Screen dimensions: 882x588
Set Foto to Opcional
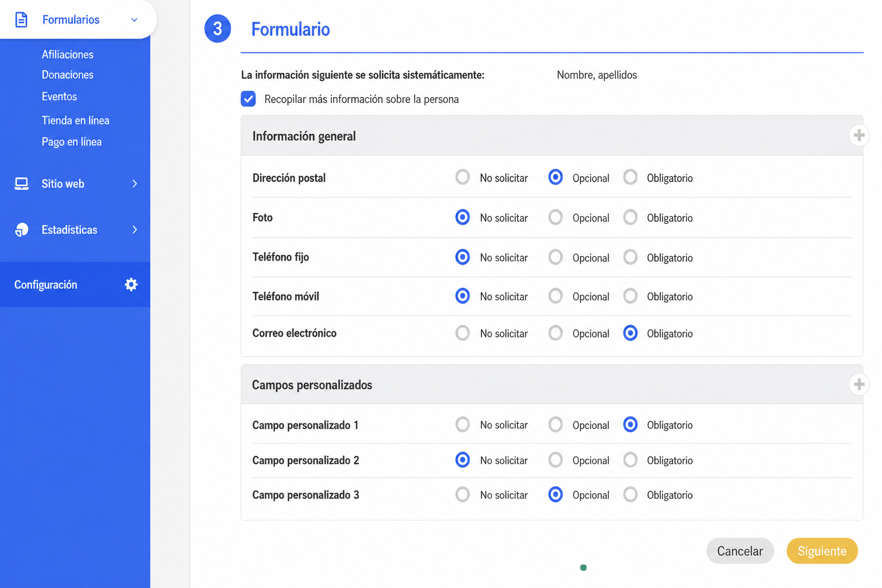555,217
